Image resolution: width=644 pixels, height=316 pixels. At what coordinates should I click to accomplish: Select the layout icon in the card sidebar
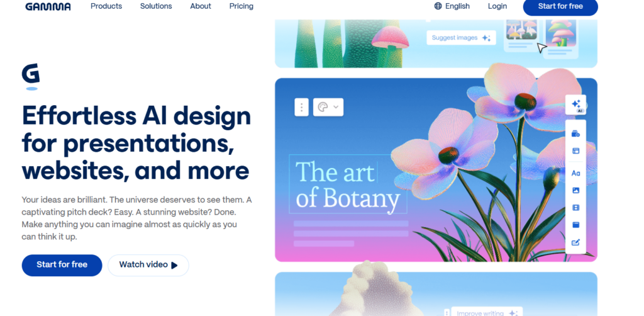point(575,151)
